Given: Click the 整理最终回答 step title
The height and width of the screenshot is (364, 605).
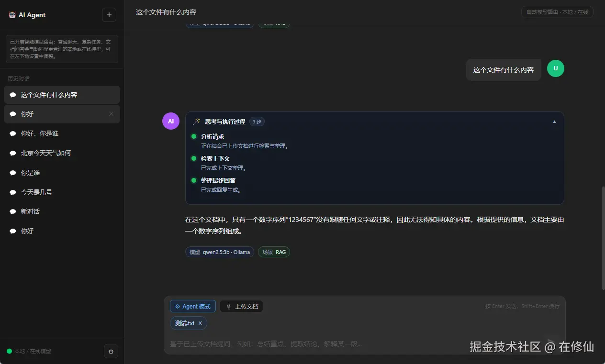Looking at the screenshot, I should [x=218, y=180].
